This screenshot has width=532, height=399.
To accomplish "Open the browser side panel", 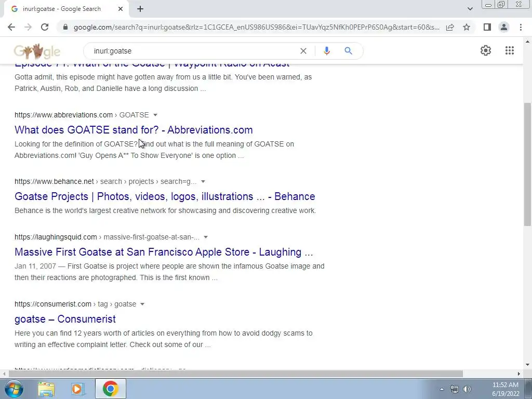I will coord(487,27).
